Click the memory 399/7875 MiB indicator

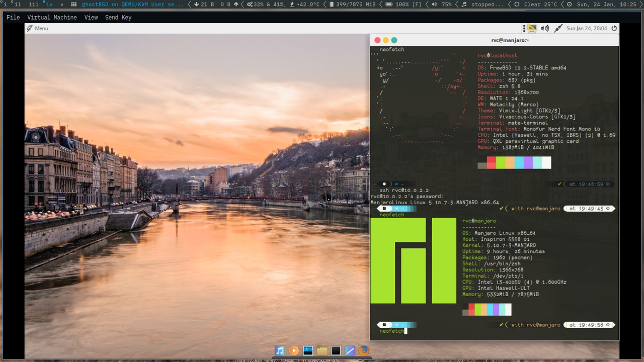[352, 4]
